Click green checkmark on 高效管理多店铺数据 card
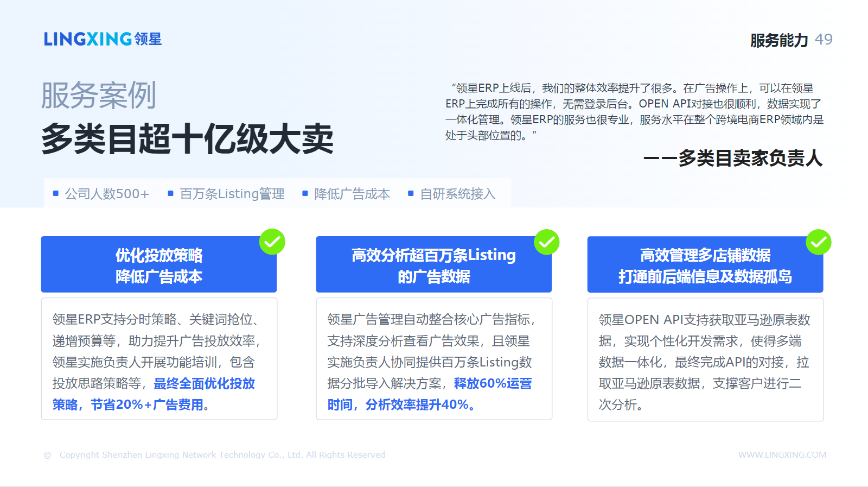Screen dimensions: 868x487 coord(819,242)
